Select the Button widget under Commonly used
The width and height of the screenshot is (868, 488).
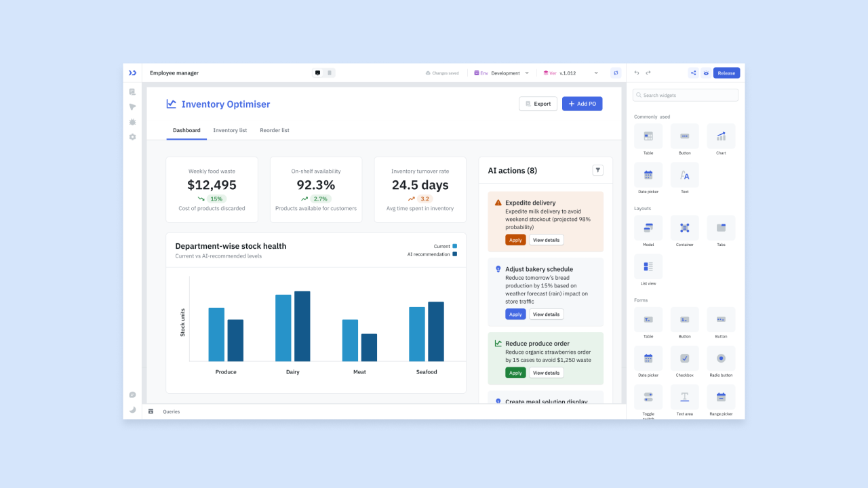pyautogui.click(x=685, y=136)
